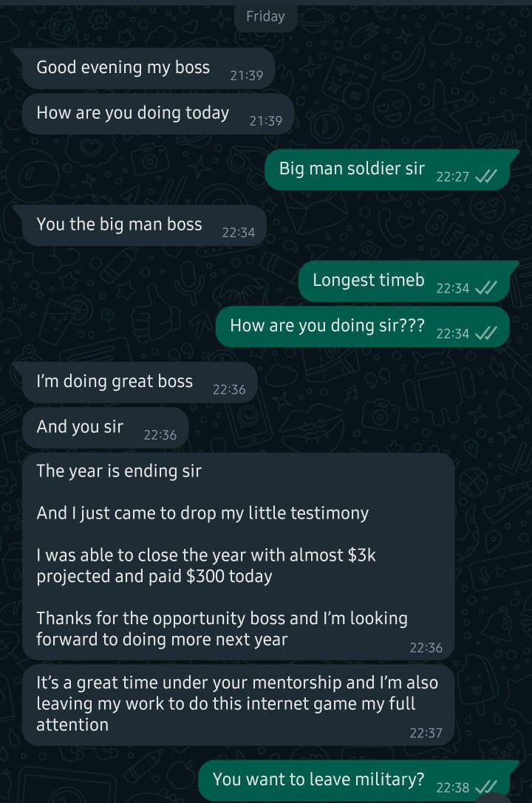This screenshot has width=532, height=803.
Task: Click read ticks on 'How are you doing sir???'
Action: click(485, 334)
